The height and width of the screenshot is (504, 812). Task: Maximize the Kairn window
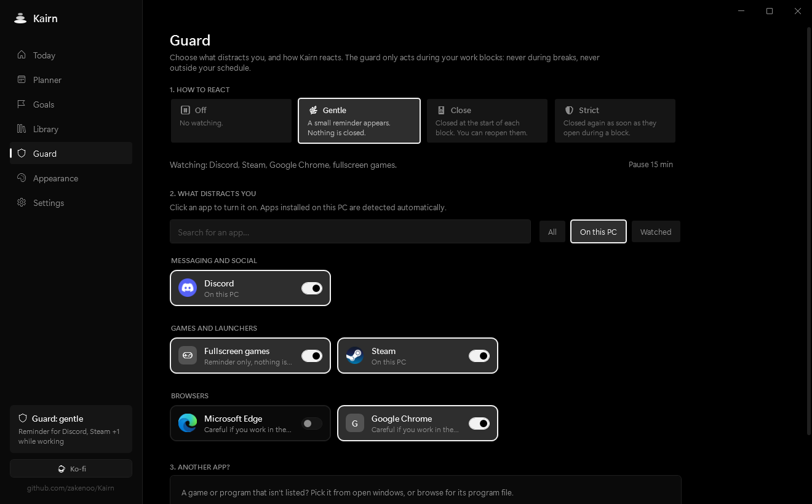click(x=770, y=11)
